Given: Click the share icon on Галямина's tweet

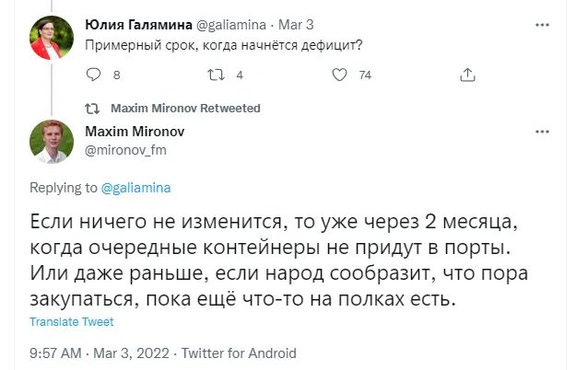Looking at the screenshot, I should [x=467, y=75].
